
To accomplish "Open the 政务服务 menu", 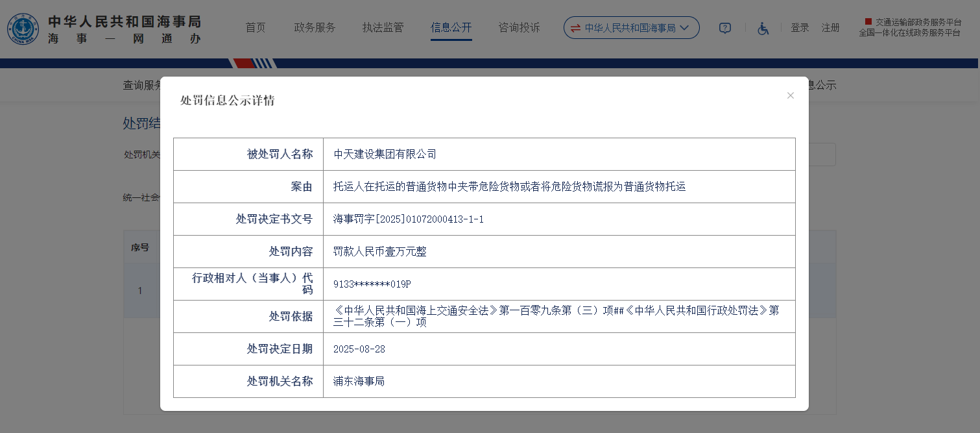I will [x=315, y=28].
